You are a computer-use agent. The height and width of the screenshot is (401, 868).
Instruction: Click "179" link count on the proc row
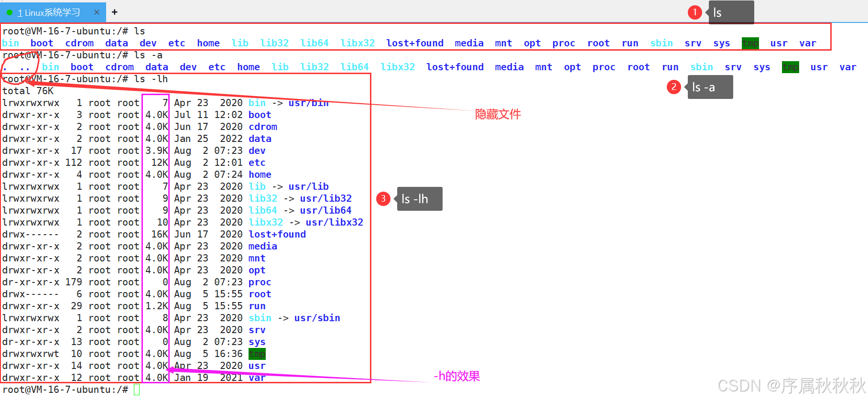click(74, 282)
